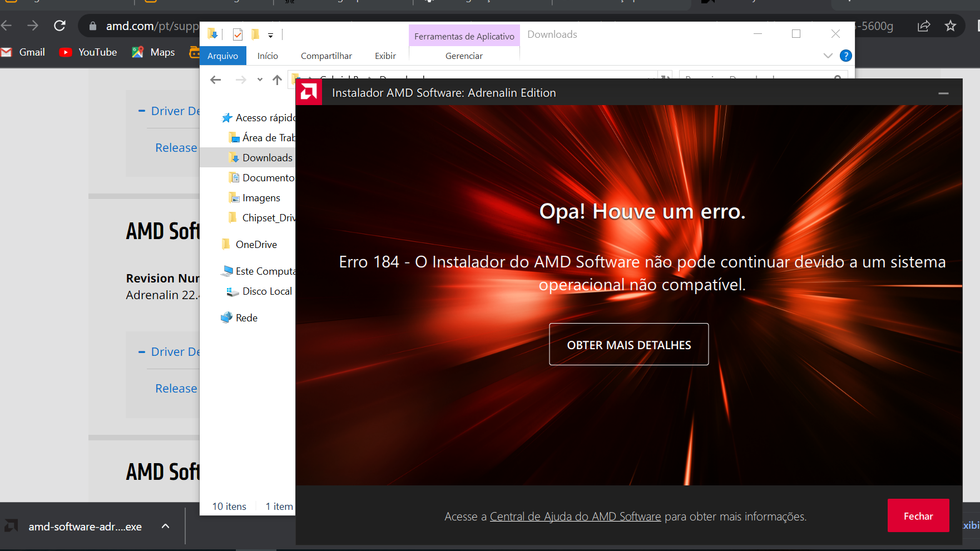Click new folder icon in quick access toolbar
This screenshot has height=551, width=980.
(255, 34)
